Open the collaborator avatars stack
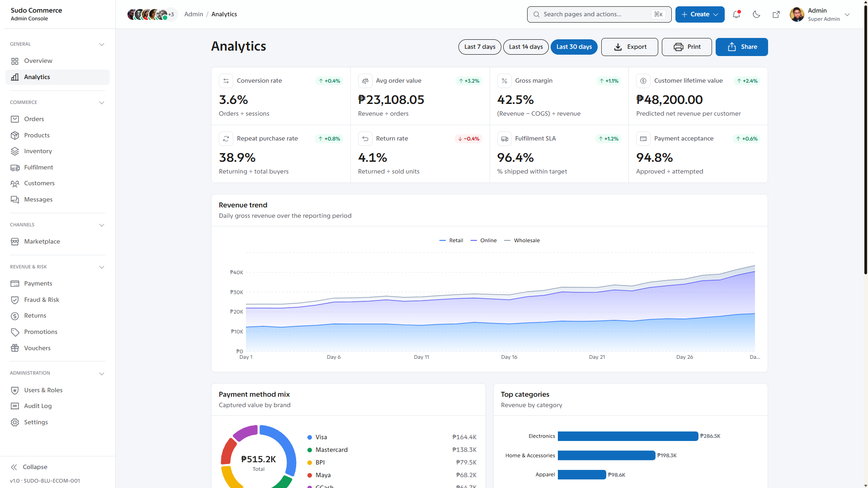Screen dimensions: 868x488 152,14
